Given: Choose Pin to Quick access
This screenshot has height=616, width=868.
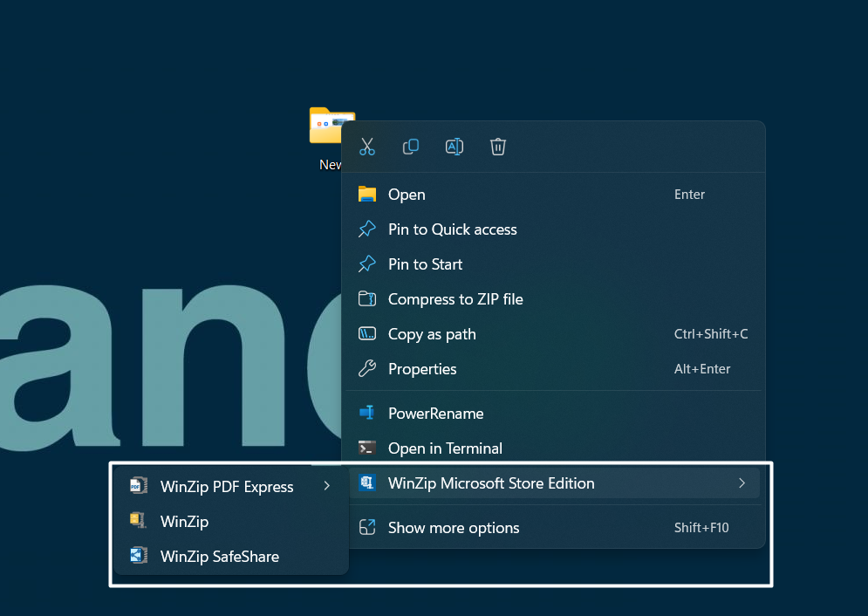Looking at the screenshot, I should coord(452,229).
